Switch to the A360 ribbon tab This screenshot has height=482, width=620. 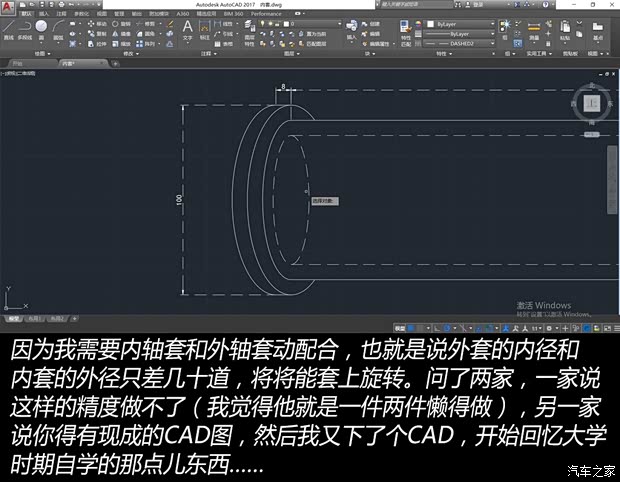pyautogui.click(x=183, y=14)
